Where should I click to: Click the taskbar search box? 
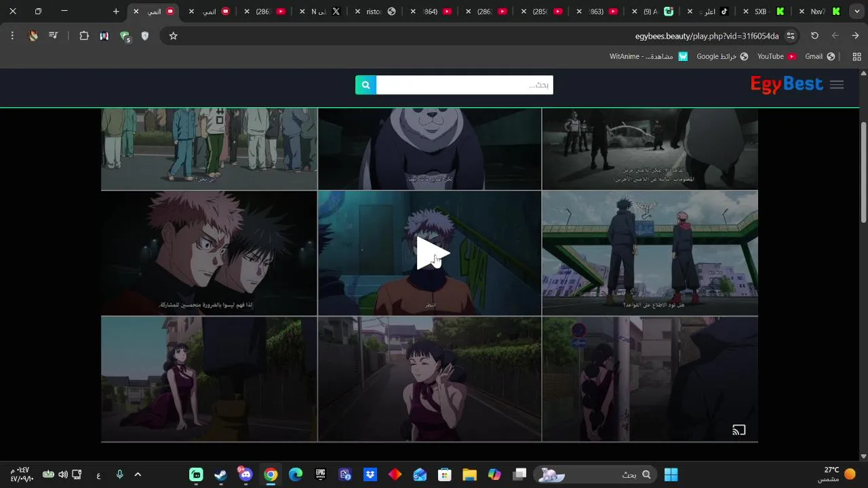595,474
